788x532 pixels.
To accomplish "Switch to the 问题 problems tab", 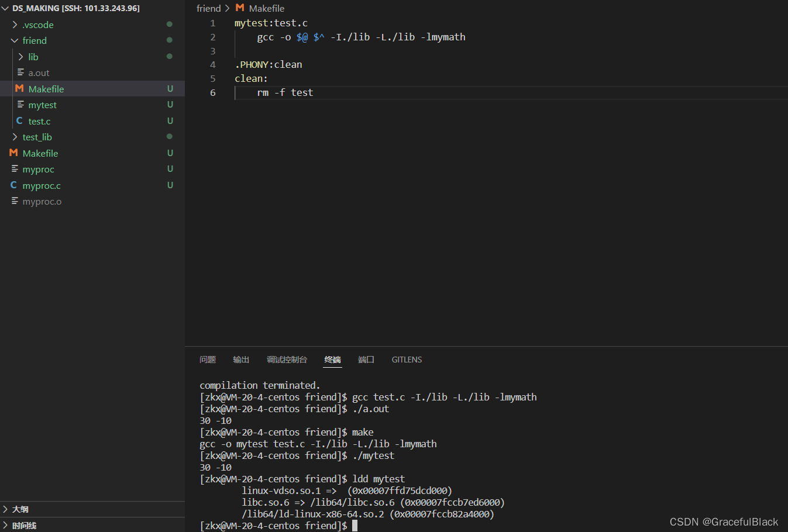I will (208, 360).
